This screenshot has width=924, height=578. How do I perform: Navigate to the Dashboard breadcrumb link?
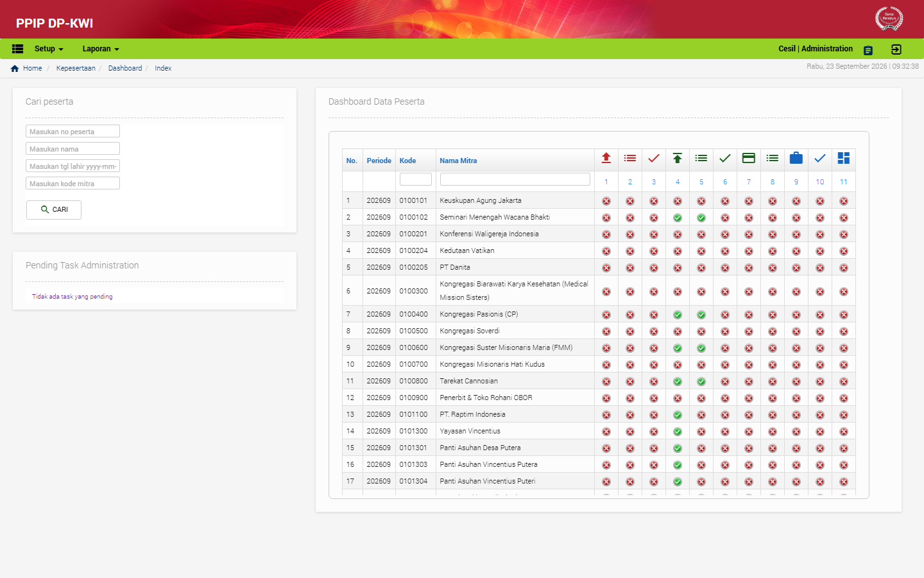[125, 69]
